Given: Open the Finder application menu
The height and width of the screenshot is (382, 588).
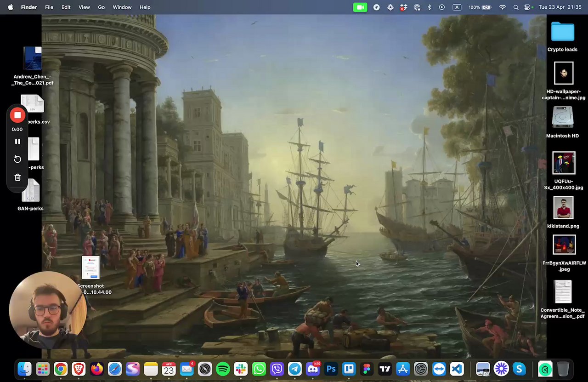Looking at the screenshot, I should click(x=29, y=7).
